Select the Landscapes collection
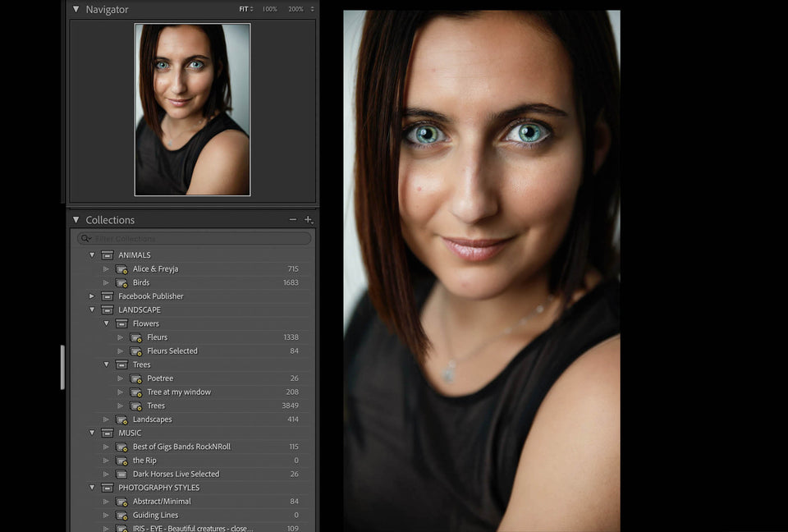 click(x=152, y=420)
